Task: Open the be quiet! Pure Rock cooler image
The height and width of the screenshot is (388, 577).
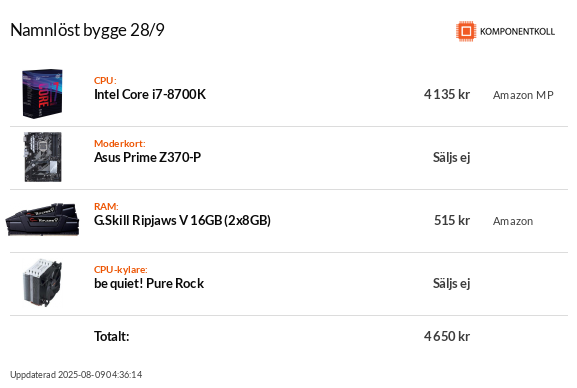Action: pos(43,283)
